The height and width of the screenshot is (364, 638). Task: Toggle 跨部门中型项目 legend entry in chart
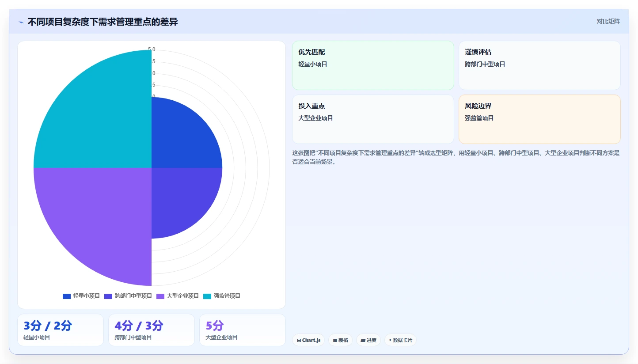pyautogui.click(x=128, y=296)
